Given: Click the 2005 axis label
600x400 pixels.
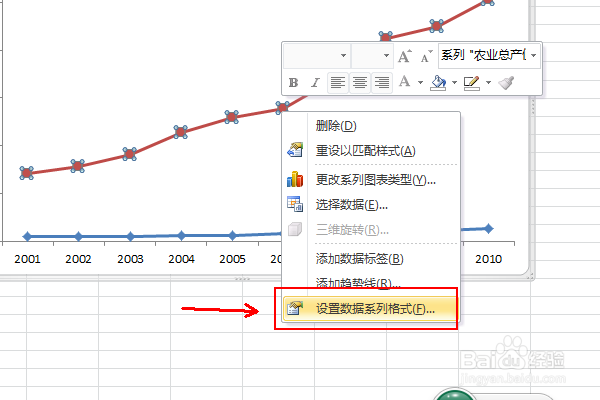Looking at the screenshot, I should (x=232, y=259).
